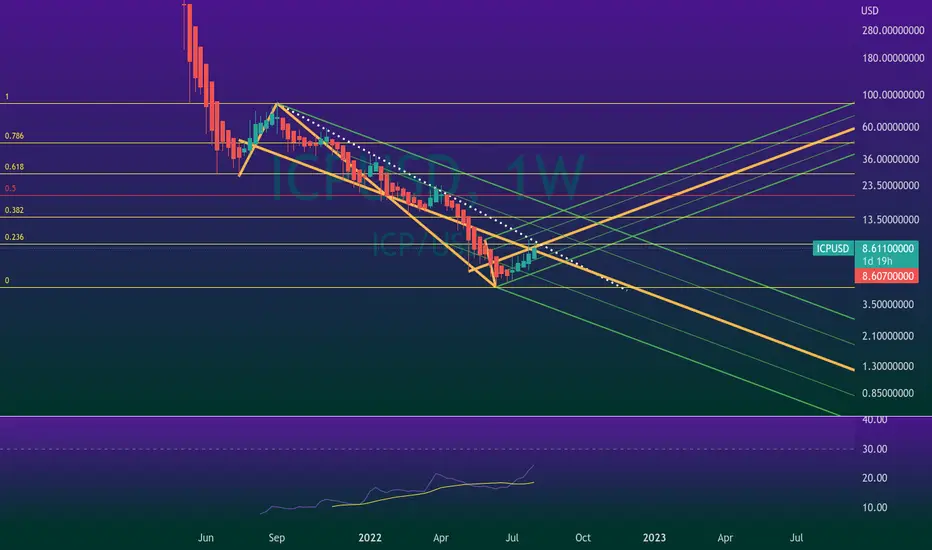Image resolution: width=932 pixels, height=550 pixels.
Task: Click the Sep label on time axis
Action: [x=276, y=538]
